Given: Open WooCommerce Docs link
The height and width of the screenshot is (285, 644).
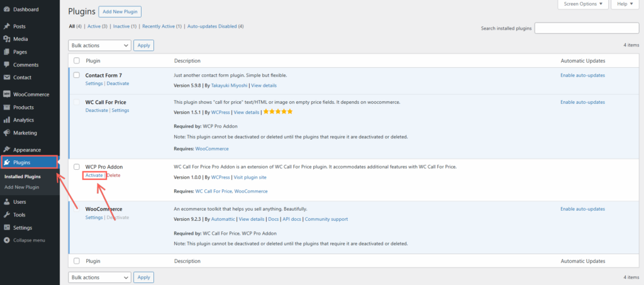Looking at the screenshot, I should point(274,220).
